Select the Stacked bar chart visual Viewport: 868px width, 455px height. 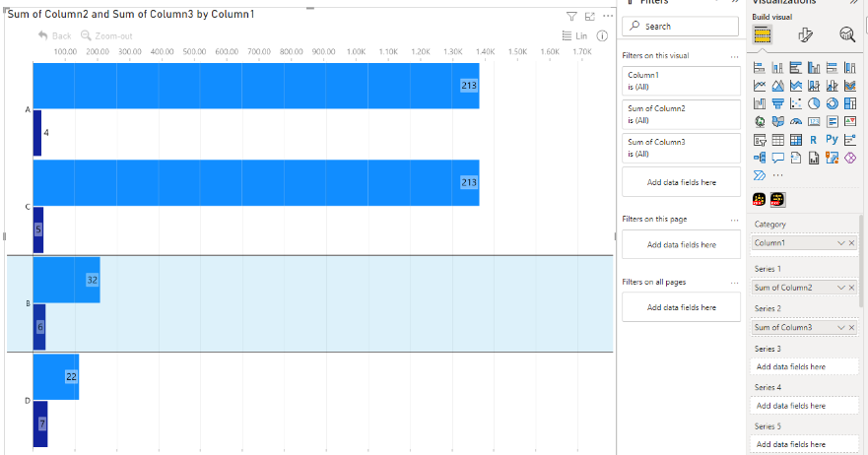760,68
